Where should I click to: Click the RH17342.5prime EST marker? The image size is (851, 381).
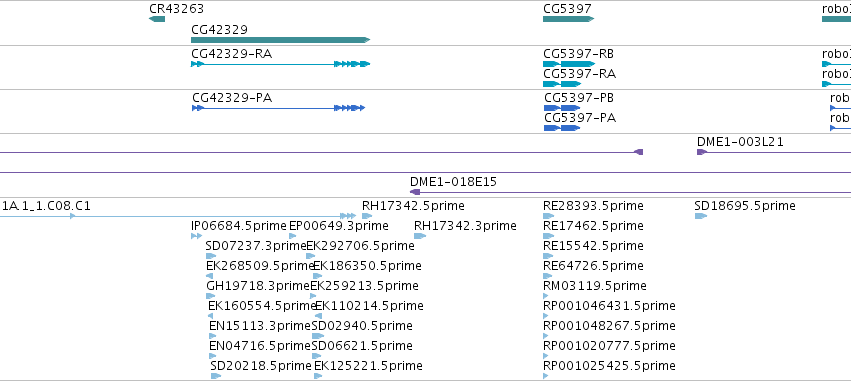pyautogui.click(x=367, y=216)
